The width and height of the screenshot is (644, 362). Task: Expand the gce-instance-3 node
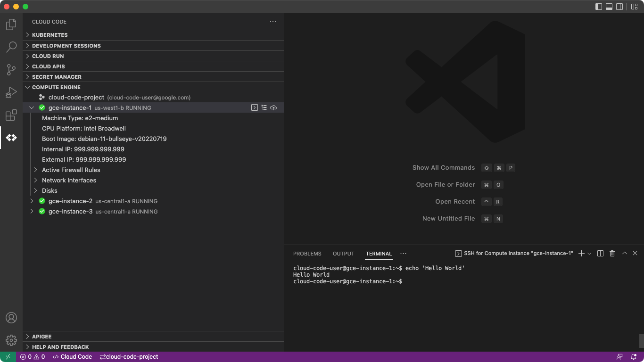click(32, 212)
